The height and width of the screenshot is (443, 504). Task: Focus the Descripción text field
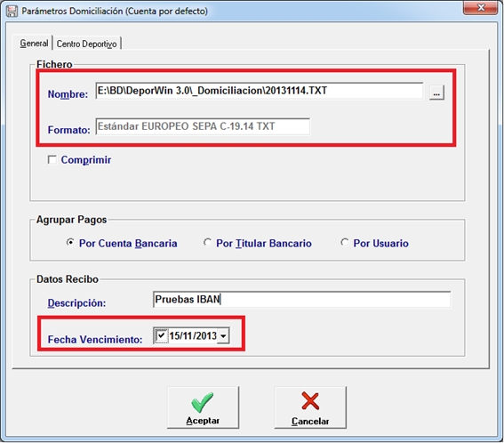[302, 300]
